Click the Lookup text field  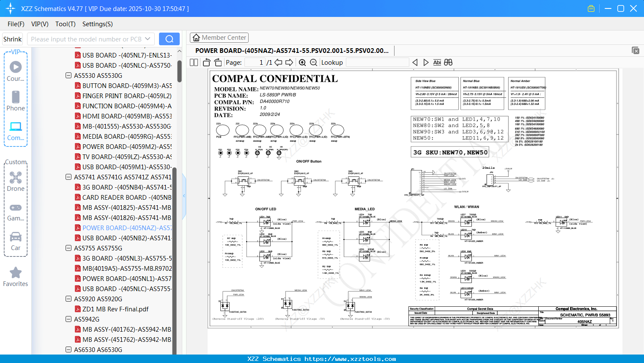point(378,62)
